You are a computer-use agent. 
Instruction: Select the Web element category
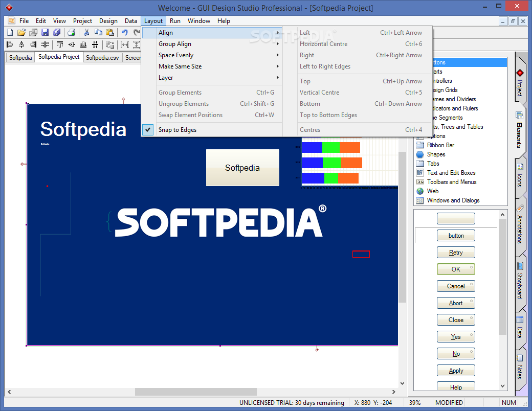[433, 191]
